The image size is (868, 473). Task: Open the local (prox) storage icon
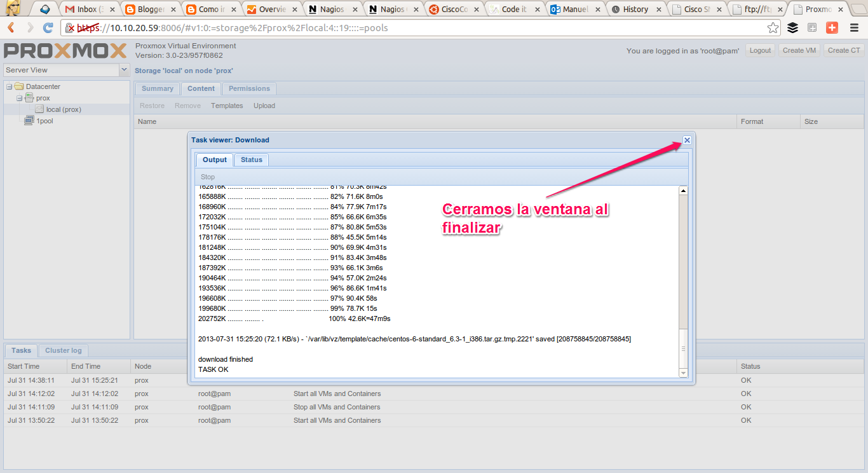(38, 109)
